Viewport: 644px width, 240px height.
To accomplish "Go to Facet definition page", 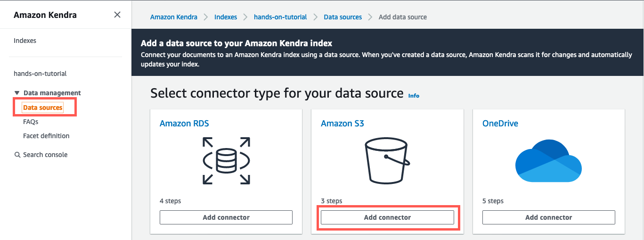I will tap(46, 136).
